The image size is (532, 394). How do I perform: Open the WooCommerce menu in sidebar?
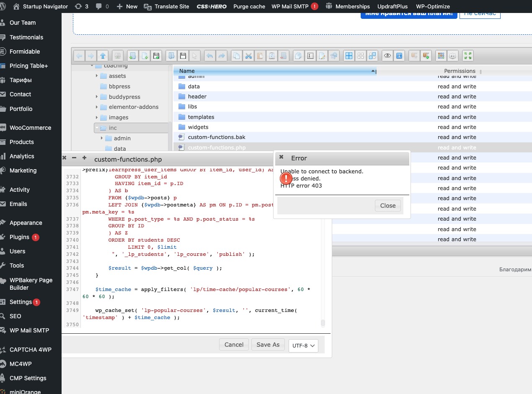30,128
